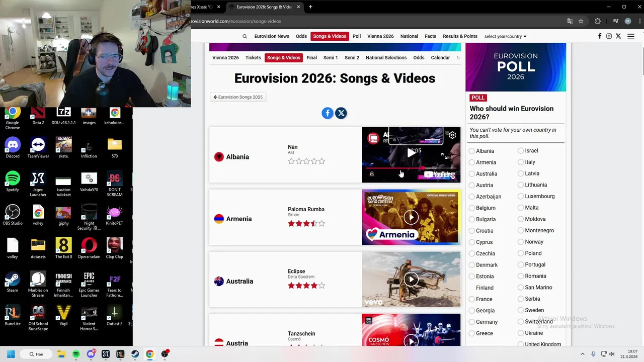Open the RuneLite desktop icon
Viewport: 644px width, 362px height.
click(13, 315)
